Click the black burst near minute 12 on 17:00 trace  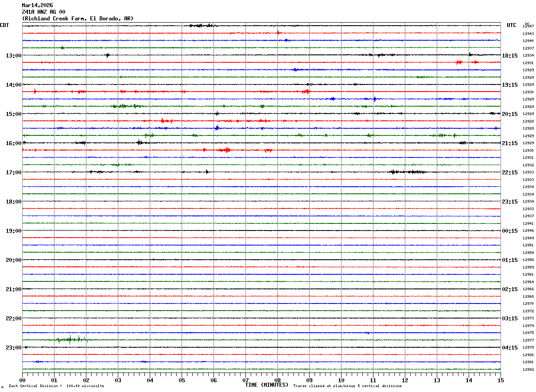click(408, 172)
